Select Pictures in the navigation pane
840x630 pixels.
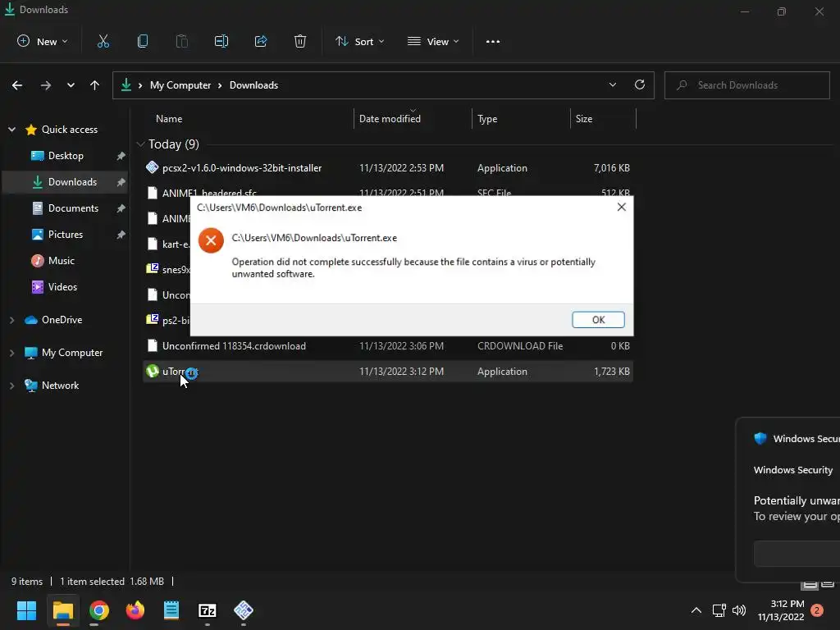[66, 234]
